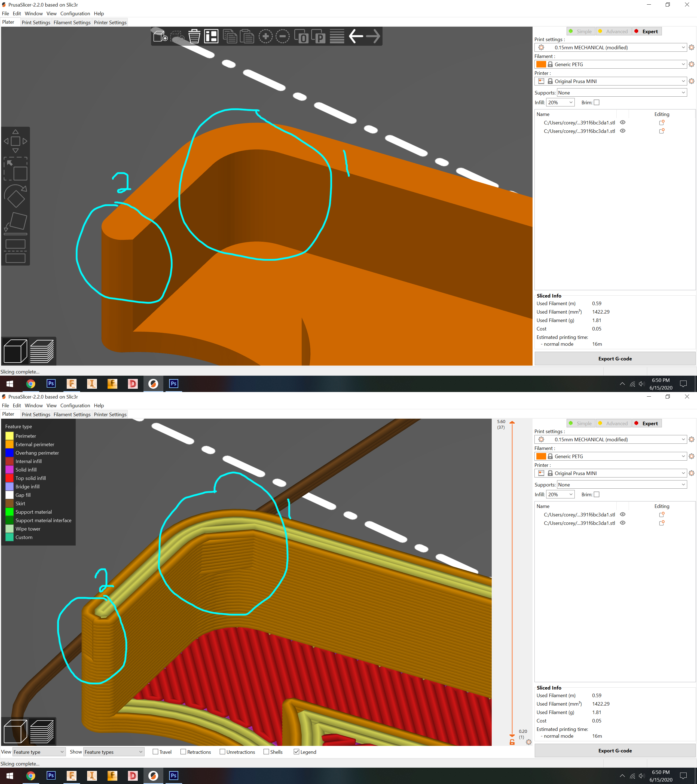Click the Add instance plus icon
This screenshot has width=697, height=784.
coord(265,36)
